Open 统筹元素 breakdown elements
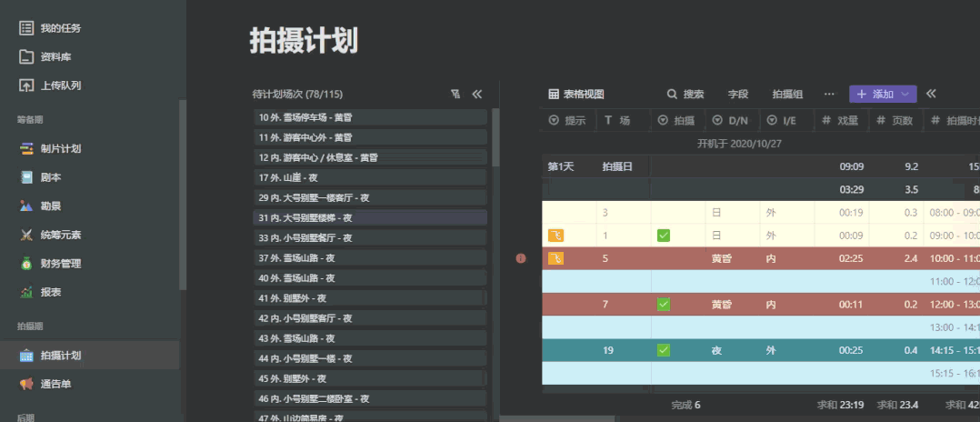Viewport: 980px width, 422px height. [x=50, y=235]
